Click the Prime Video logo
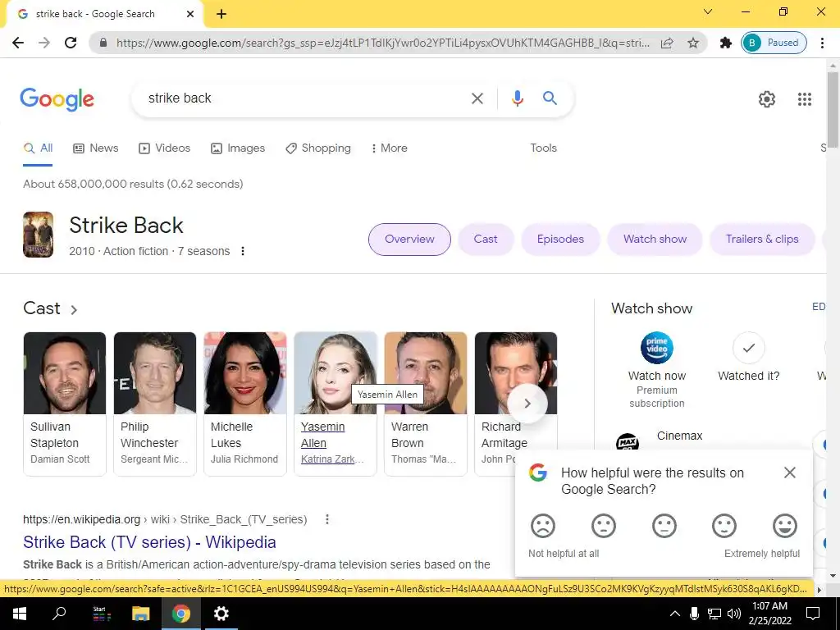Screen dimensions: 840x630 657,348
